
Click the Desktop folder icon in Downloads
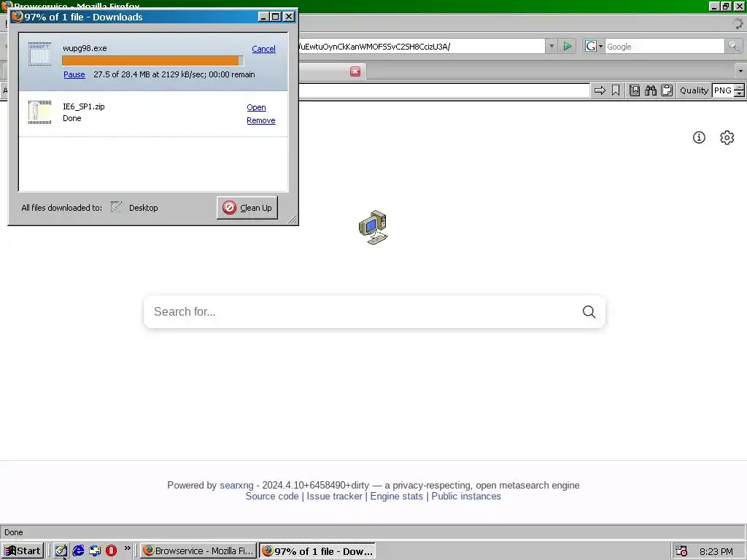116,206
